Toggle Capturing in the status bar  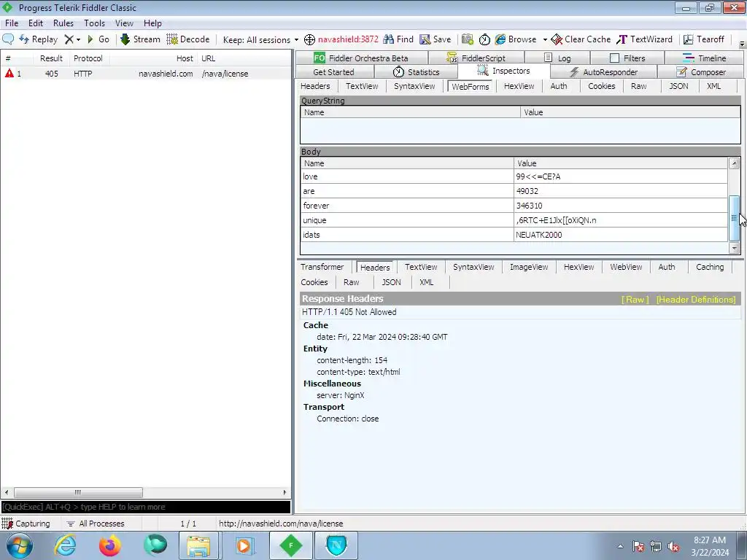(26, 524)
